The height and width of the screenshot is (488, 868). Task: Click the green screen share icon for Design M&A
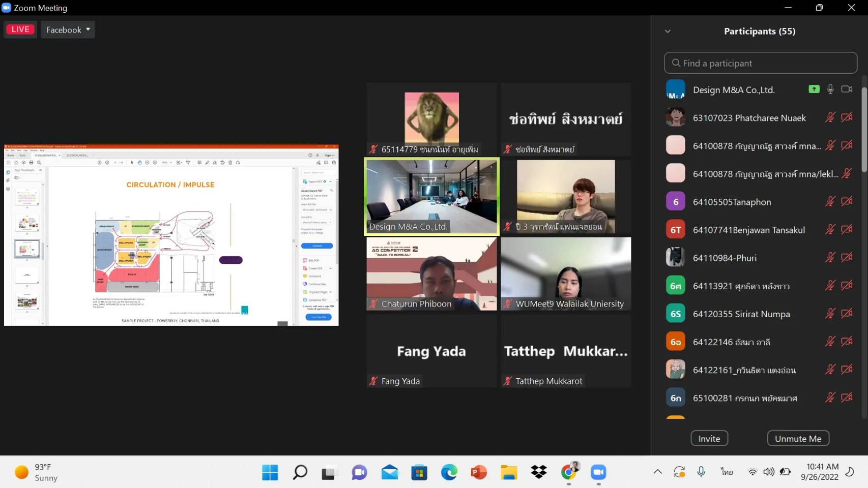(814, 89)
